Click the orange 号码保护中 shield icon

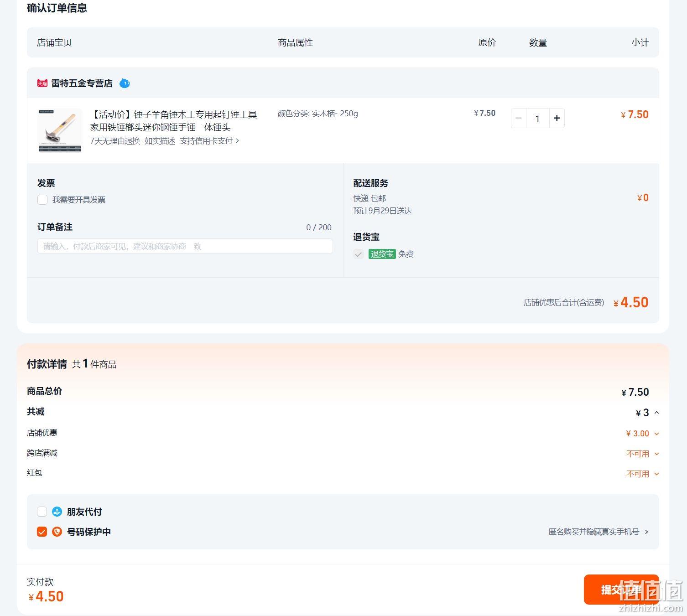(57, 532)
